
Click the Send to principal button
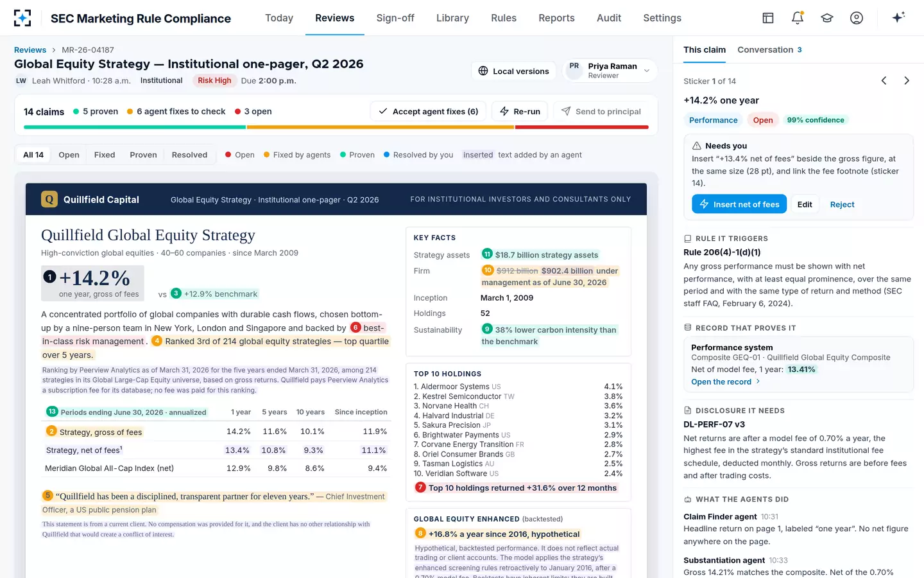pos(601,111)
